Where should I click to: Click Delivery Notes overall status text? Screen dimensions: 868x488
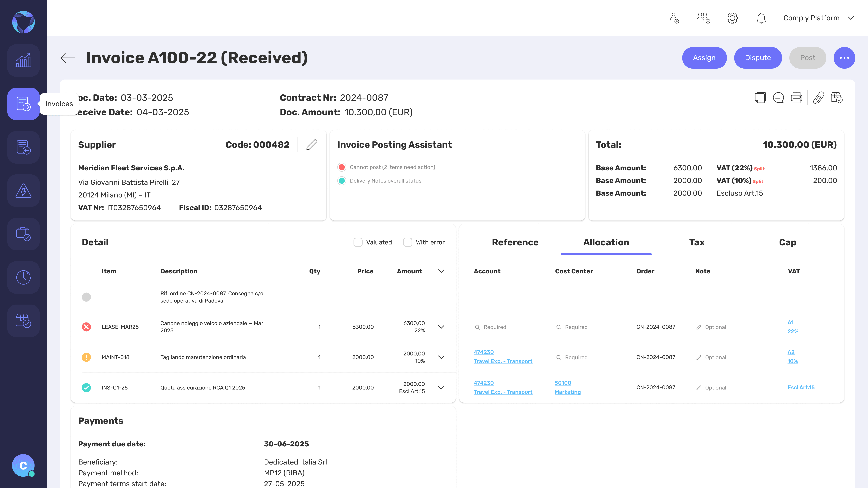point(385,181)
